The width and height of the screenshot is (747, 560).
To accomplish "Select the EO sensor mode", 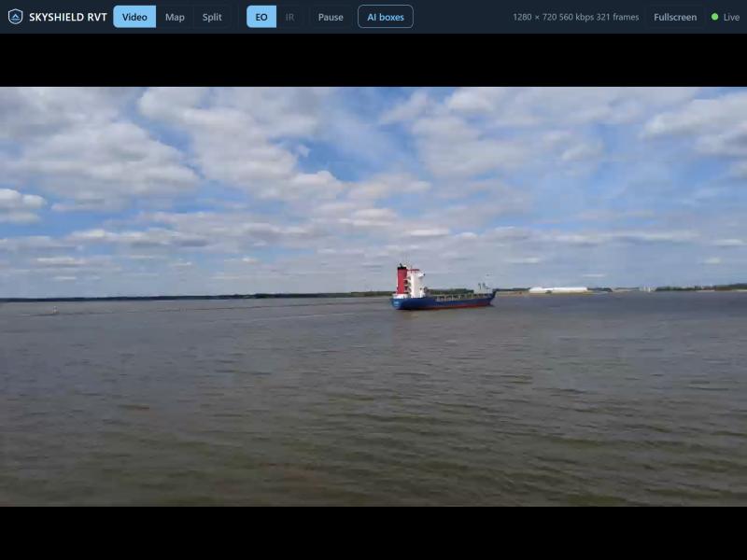I will 261,17.
